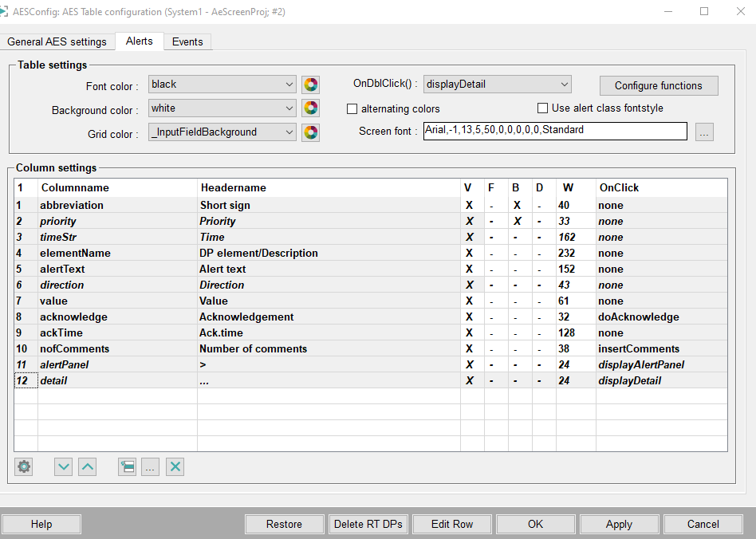Click the Configure functions button
Viewport: 756px width, 539px height.
(658, 85)
